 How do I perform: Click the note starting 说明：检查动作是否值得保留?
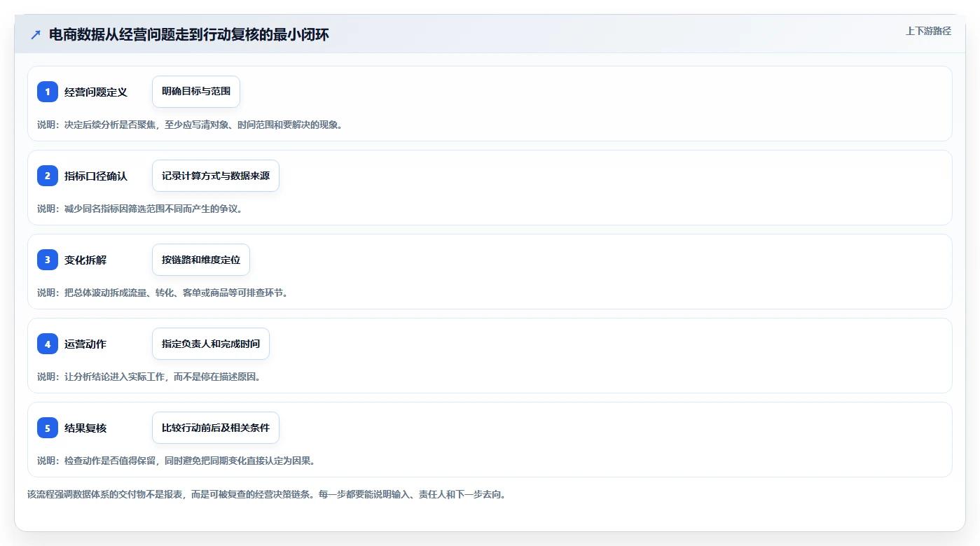[177, 461]
